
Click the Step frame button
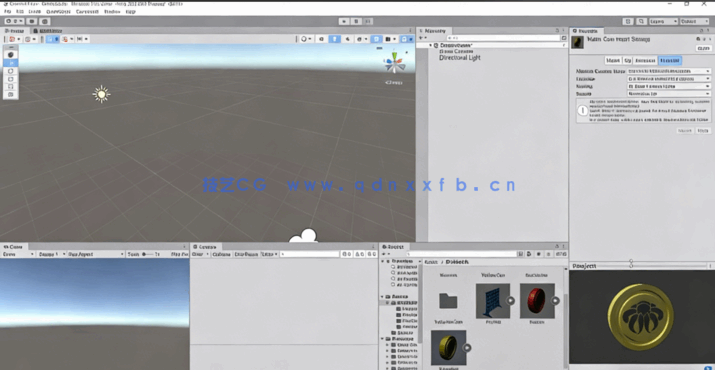tap(368, 21)
